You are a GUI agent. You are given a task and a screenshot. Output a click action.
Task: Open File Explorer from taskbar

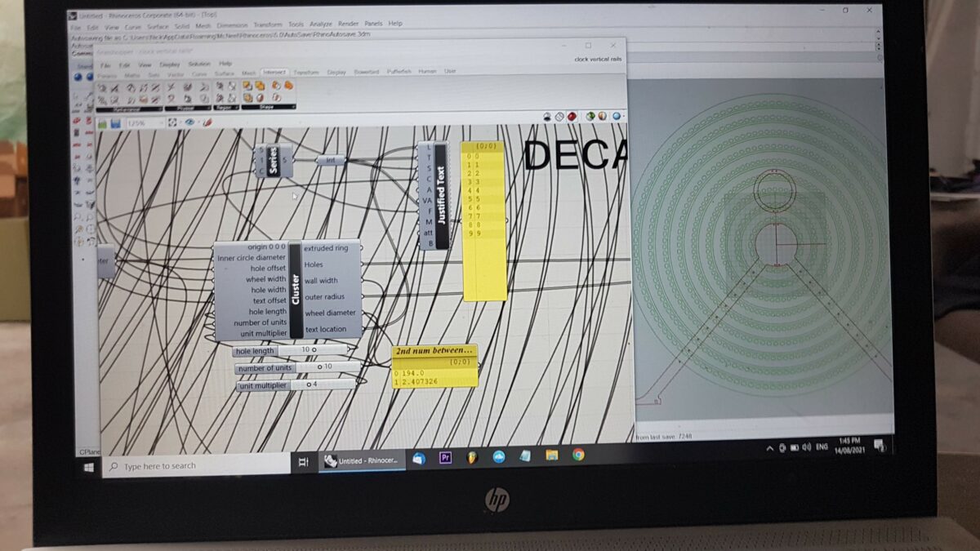coord(551,455)
